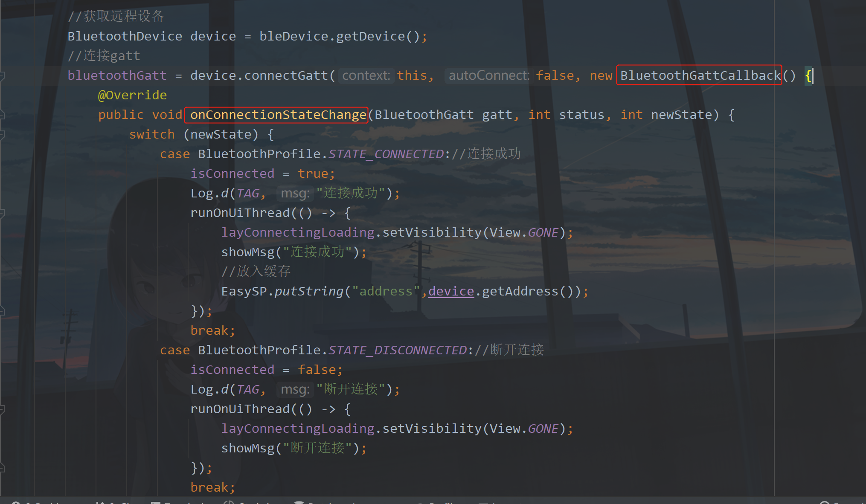Click underlined 'device' in getAddress line
This screenshot has height=504, width=866.
pos(451,291)
